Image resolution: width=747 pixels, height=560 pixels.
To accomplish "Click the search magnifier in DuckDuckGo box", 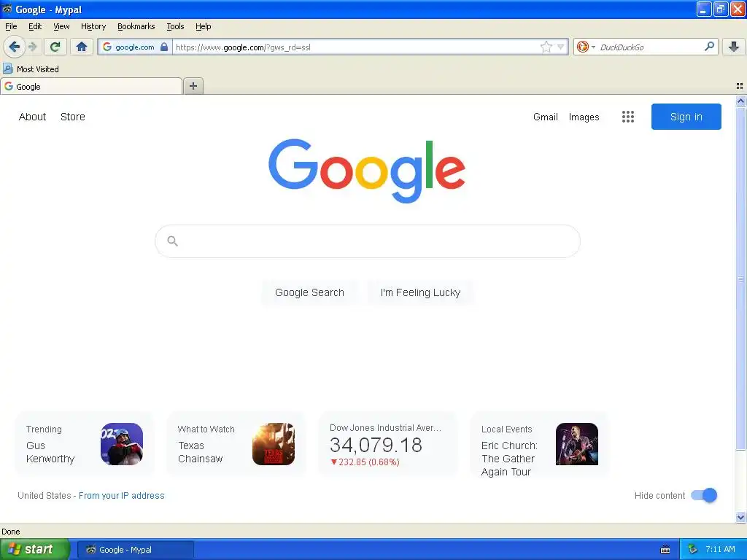I will coord(709,46).
